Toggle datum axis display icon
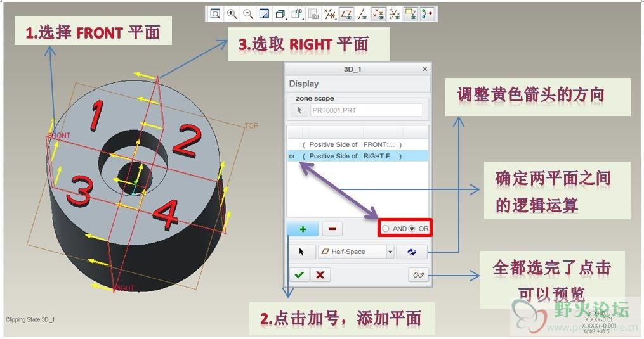The width and height of the screenshot is (644, 339). click(x=362, y=15)
